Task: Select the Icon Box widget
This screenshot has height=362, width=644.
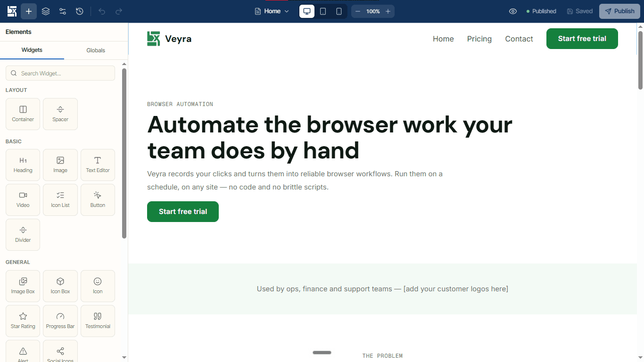Action: pos(60,286)
